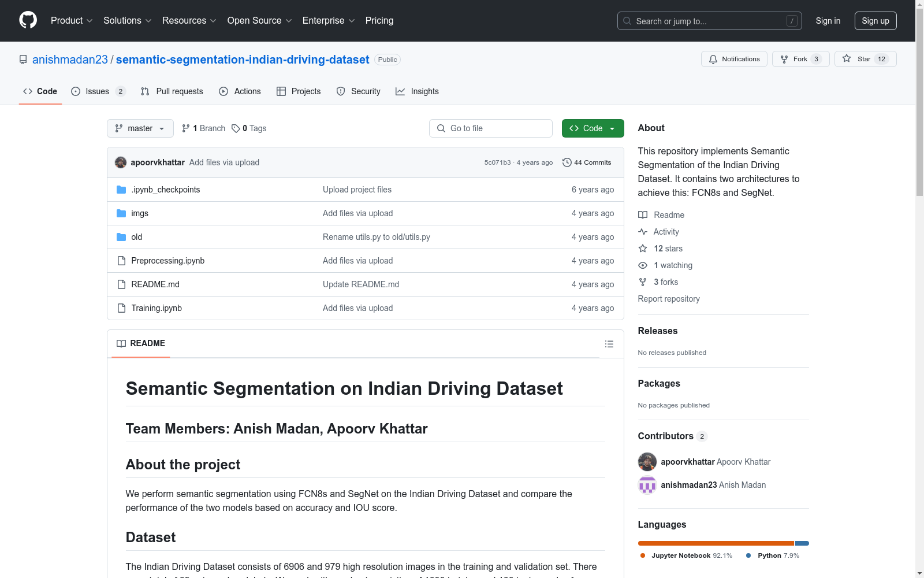Open the semantic-segmentation-indian-driving-dataset repo link
924x578 pixels.
pos(243,60)
